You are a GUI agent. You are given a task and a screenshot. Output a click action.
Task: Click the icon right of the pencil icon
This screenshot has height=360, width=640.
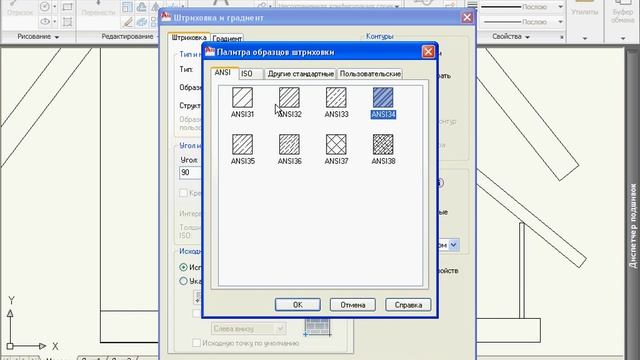[x=142, y=22]
